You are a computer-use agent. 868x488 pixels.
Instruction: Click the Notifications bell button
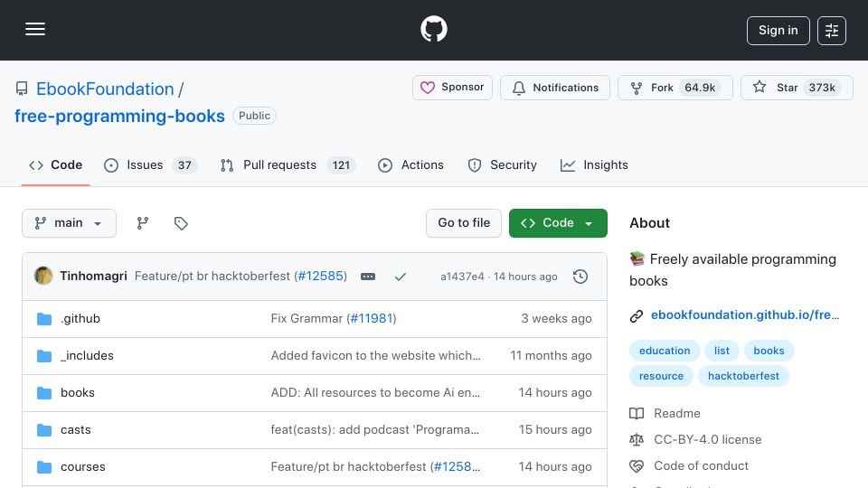click(x=554, y=88)
